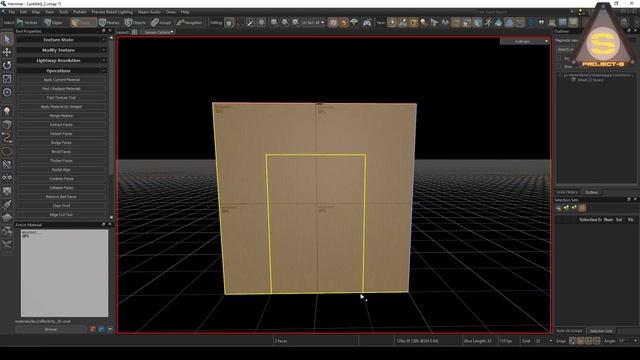This screenshot has height=360, width=640.
Task: Click the Active Material preview thumbnail
Action: point(64,273)
